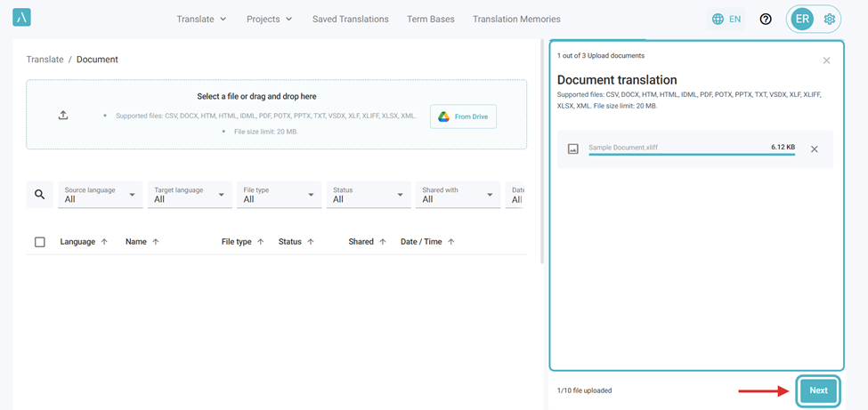Click the From Drive button
Screen dimensions: 868x410
coord(464,117)
